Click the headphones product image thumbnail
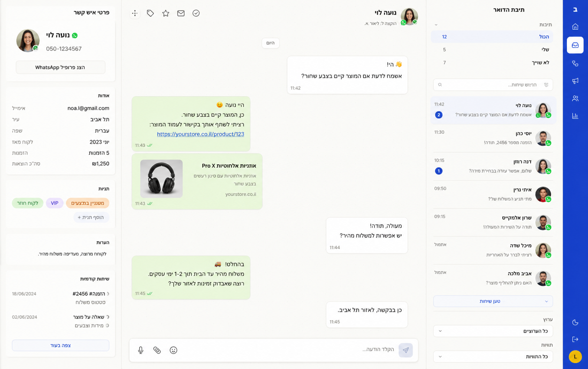 161,179
